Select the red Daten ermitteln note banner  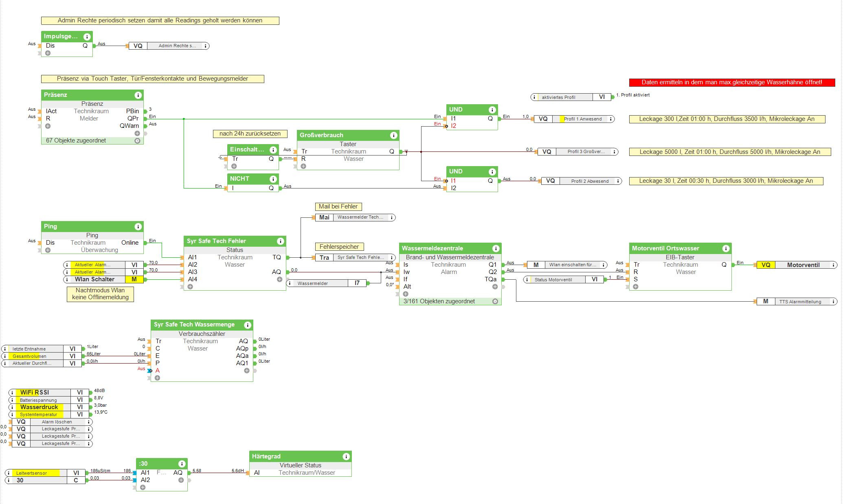point(731,82)
